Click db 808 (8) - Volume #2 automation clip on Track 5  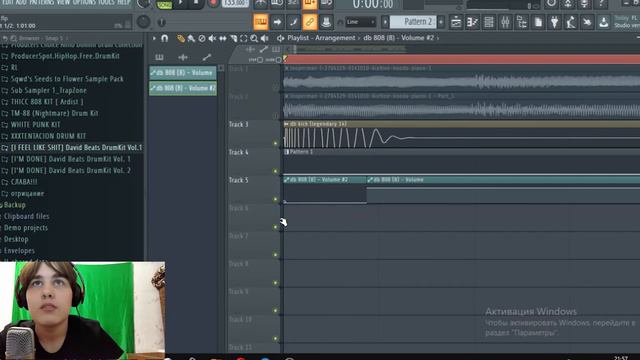pos(325,191)
